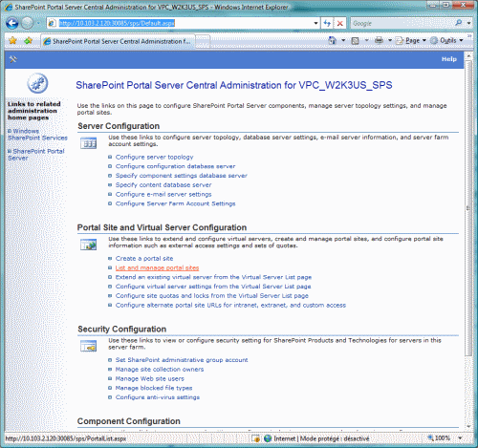This screenshot has height=448, width=478.
Task: Open Set SharePoint administrative group account
Action: click(182, 360)
